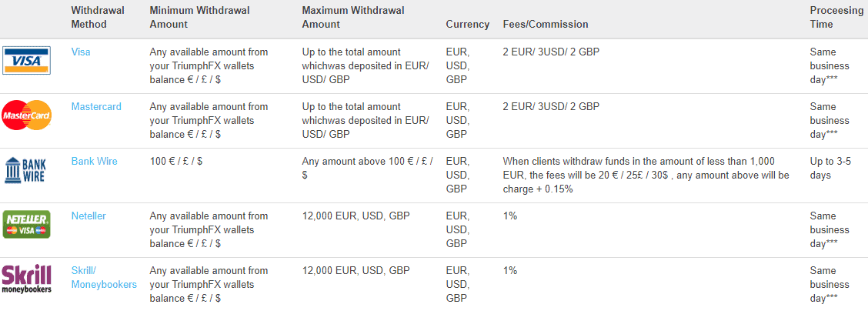
Task: Click the Skrill moneybookers logo
Action: (27, 279)
